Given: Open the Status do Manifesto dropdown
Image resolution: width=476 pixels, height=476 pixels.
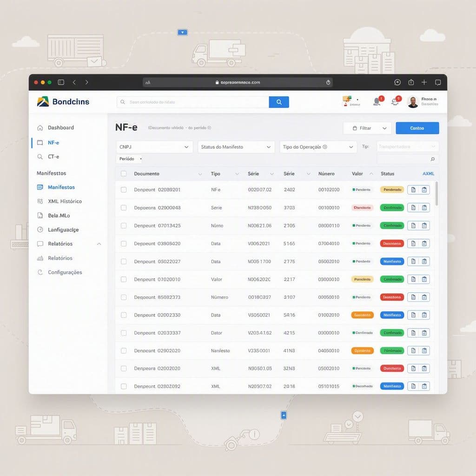Looking at the screenshot, I should click(236, 147).
